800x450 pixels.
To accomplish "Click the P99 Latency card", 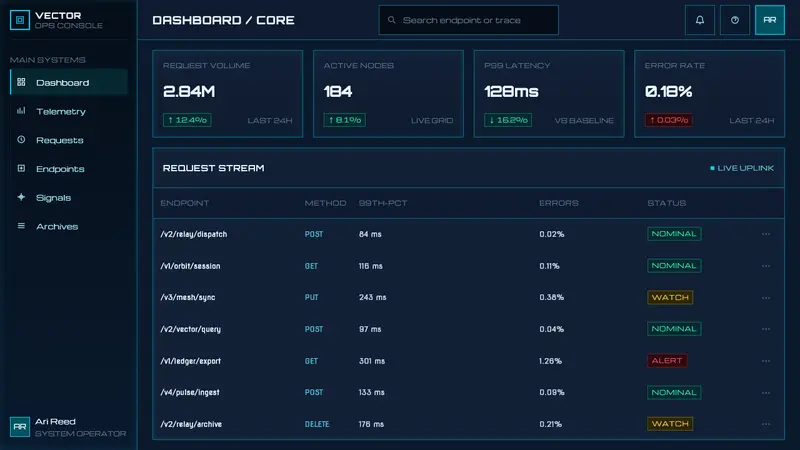I will pyautogui.click(x=549, y=94).
